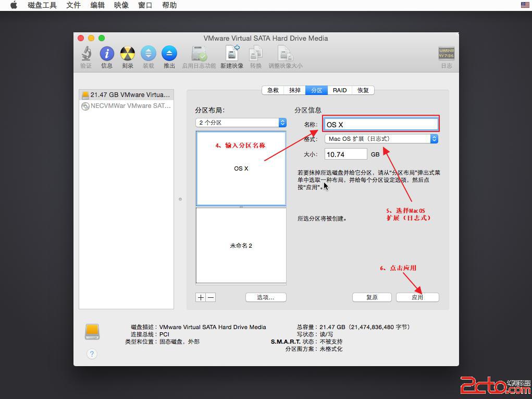Select the 未命名 2 partition block

point(241,245)
